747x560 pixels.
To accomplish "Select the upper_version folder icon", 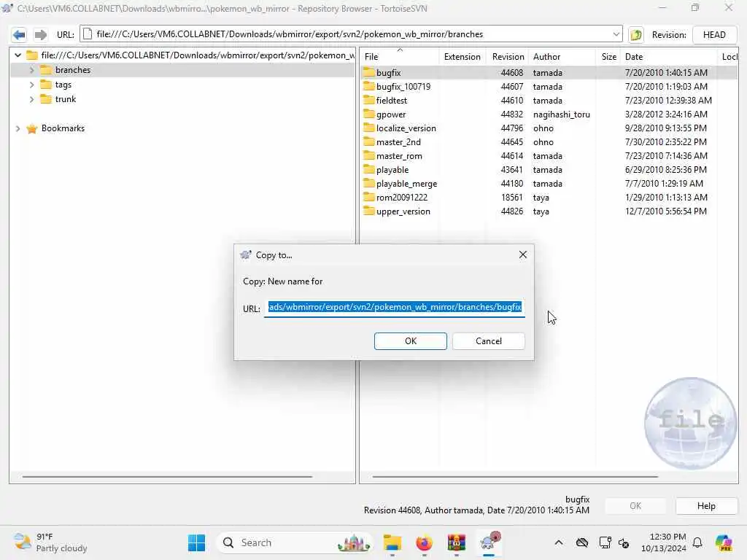I will [x=368, y=211].
